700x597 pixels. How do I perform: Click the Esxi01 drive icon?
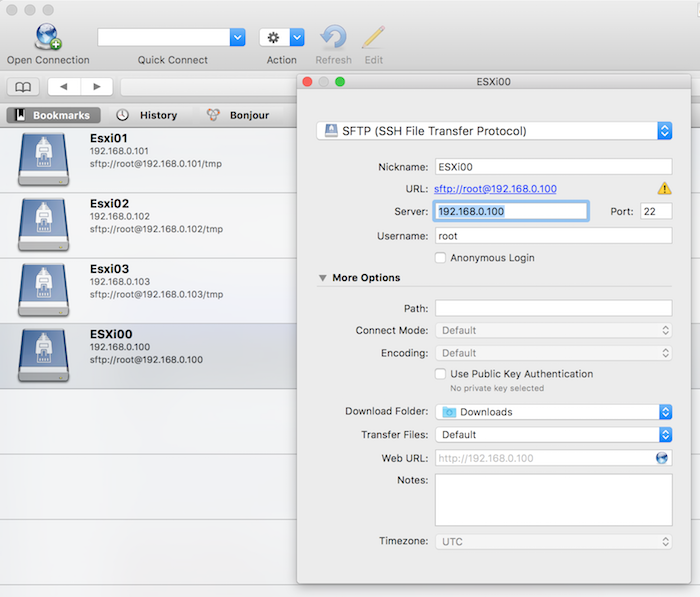pyautogui.click(x=44, y=159)
